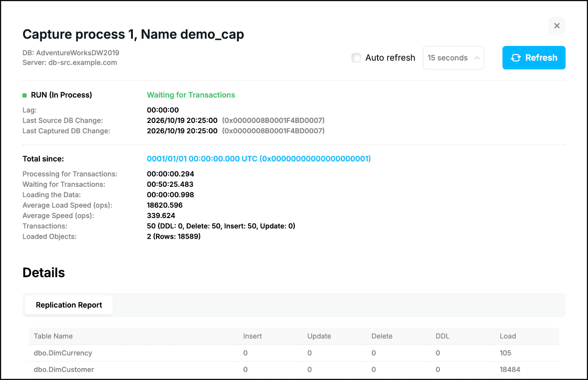The width and height of the screenshot is (588, 380).
Task: Open the 15 seconds interval dropdown
Action: (453, 58)
